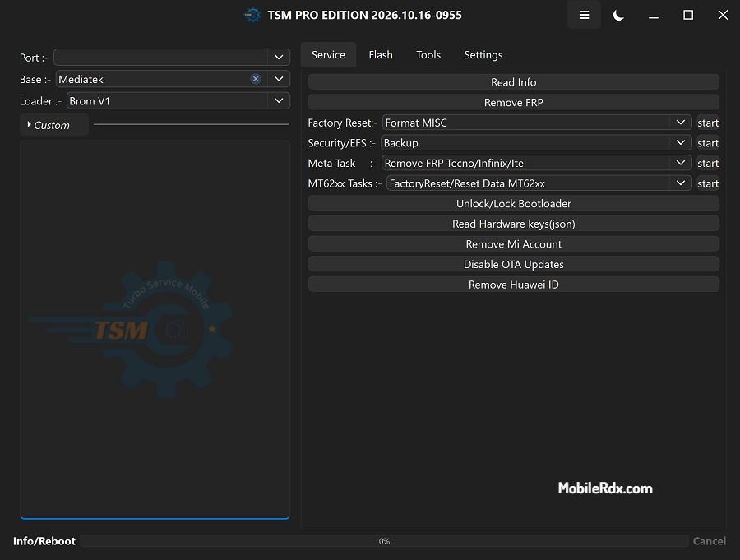This screenshot has width=740, height=560.
Task: Open the Base dropdown arrow
Action: [279, 79]
